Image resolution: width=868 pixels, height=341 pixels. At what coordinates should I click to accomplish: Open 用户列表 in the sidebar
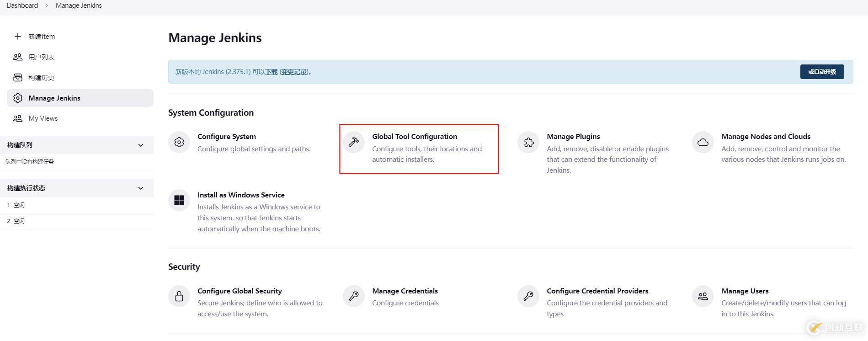41,57
